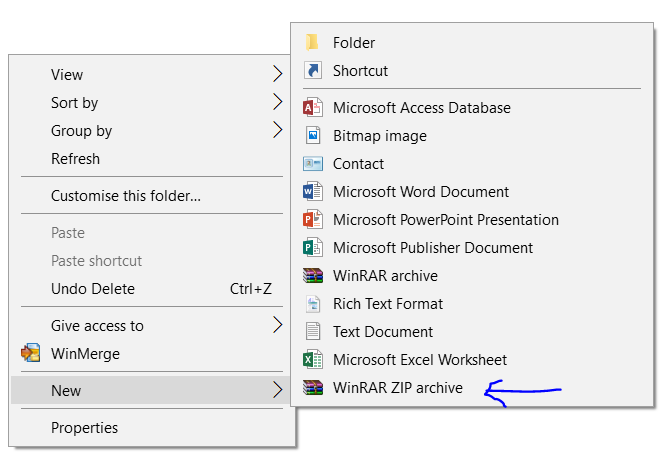The height and width of the screenshot is (459, 672).
Task: Click the Microsoft Word Document icon
Action: (313, 192)
